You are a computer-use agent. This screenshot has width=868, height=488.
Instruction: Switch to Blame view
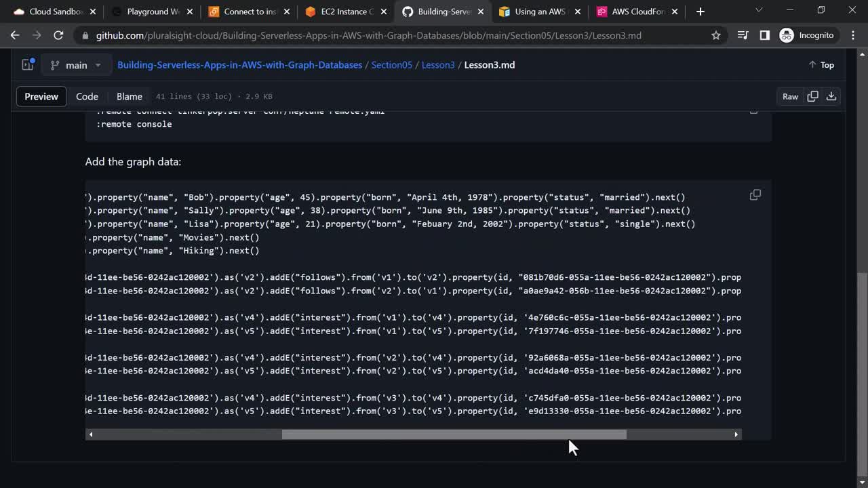(129, 96)
